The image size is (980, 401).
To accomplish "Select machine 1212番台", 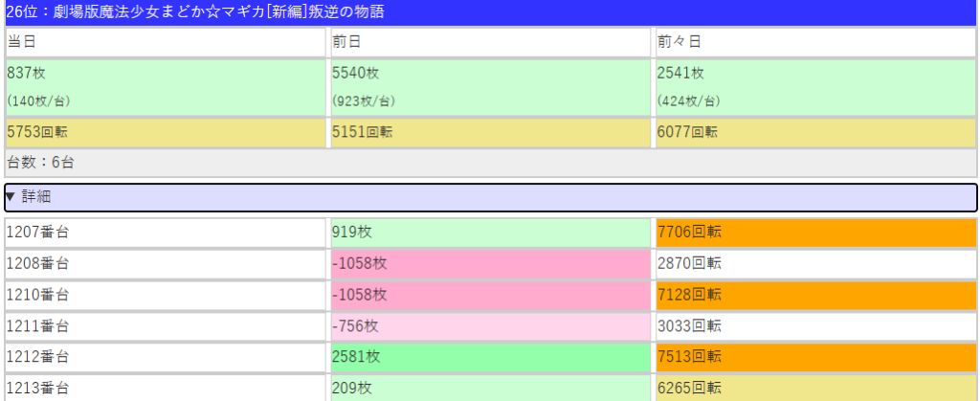I will pyautogui.click(x=166, y=357).
